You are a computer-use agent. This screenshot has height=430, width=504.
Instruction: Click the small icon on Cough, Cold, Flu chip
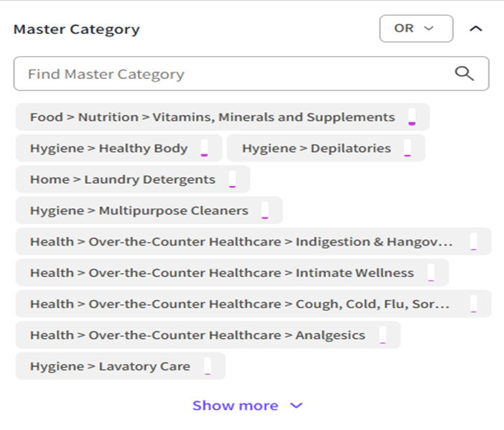(x=474, y=304)
